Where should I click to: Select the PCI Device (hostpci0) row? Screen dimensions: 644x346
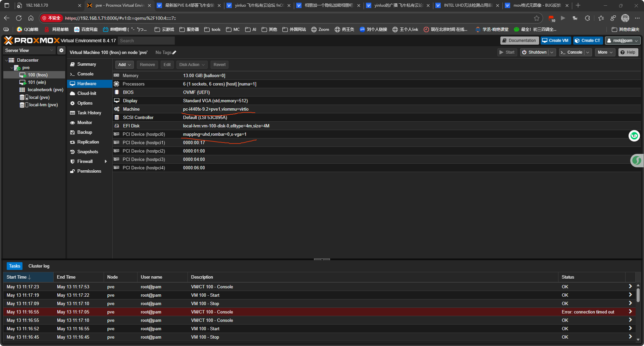point(377,134)
